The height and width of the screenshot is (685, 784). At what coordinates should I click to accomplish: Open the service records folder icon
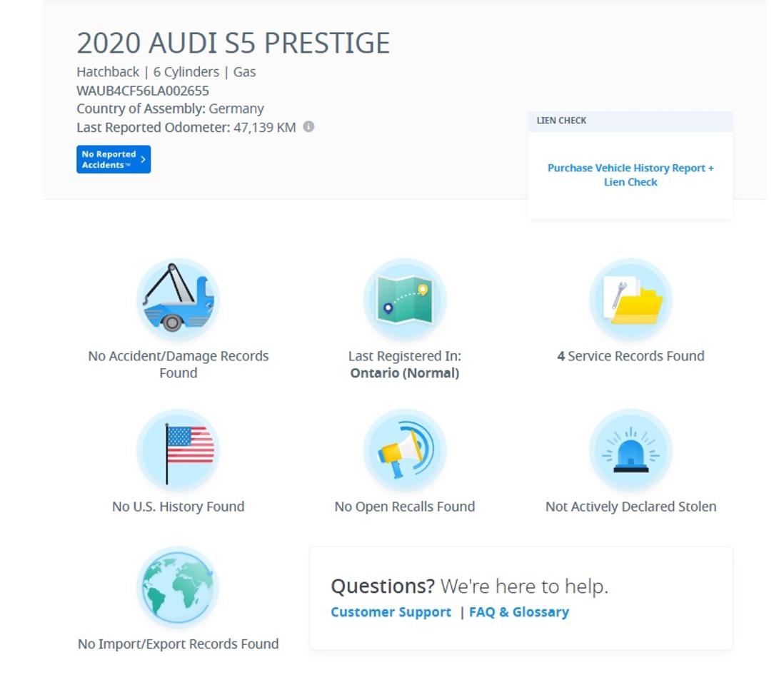[x=630, y=300]
